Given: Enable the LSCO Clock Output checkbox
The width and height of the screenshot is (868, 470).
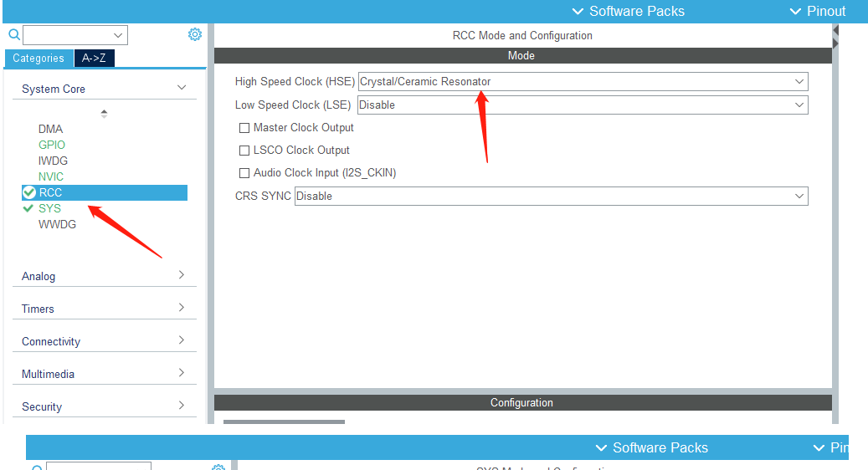Looking at the screenshot, I should [244, 151].
